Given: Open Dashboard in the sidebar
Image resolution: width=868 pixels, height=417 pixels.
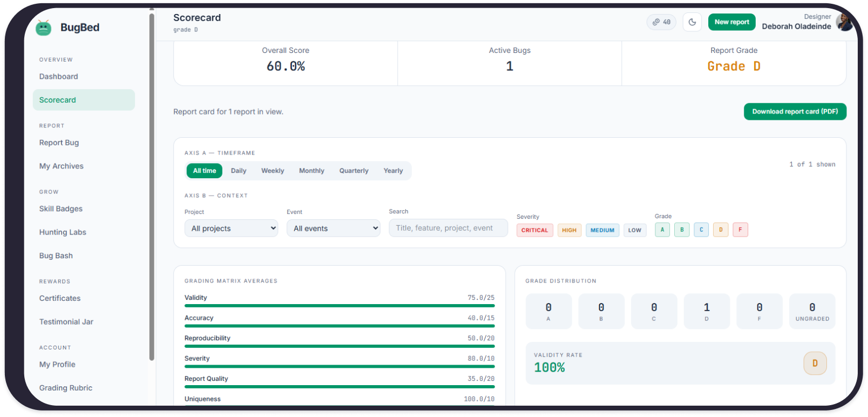Looking at the screenshot, I should [58, 77].
